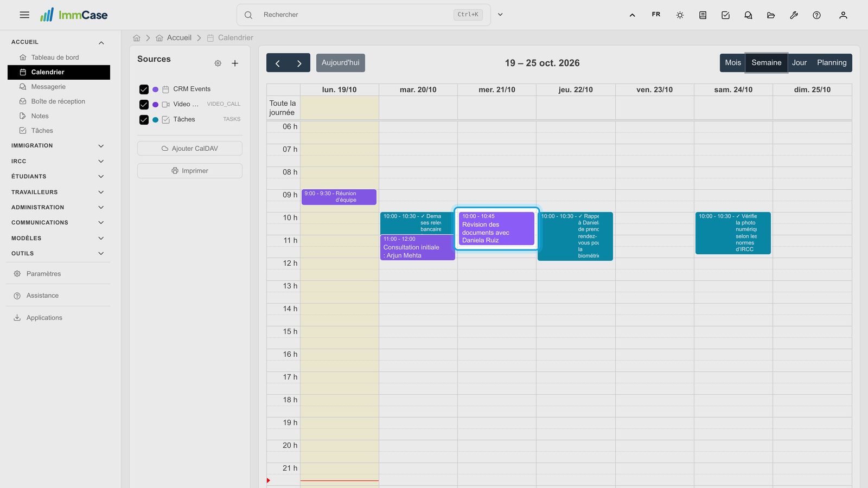Click the Rechercher search field
868x488 pixels.
(x=363, y=15)
